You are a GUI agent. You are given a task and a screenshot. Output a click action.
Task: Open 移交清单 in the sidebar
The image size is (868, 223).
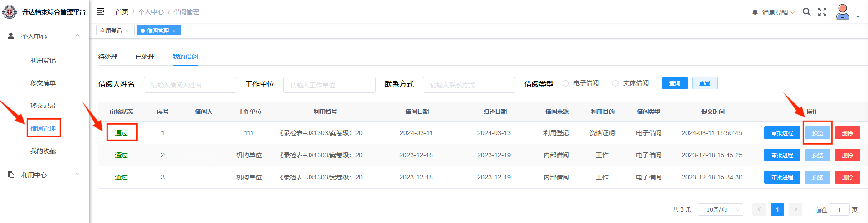43,83
